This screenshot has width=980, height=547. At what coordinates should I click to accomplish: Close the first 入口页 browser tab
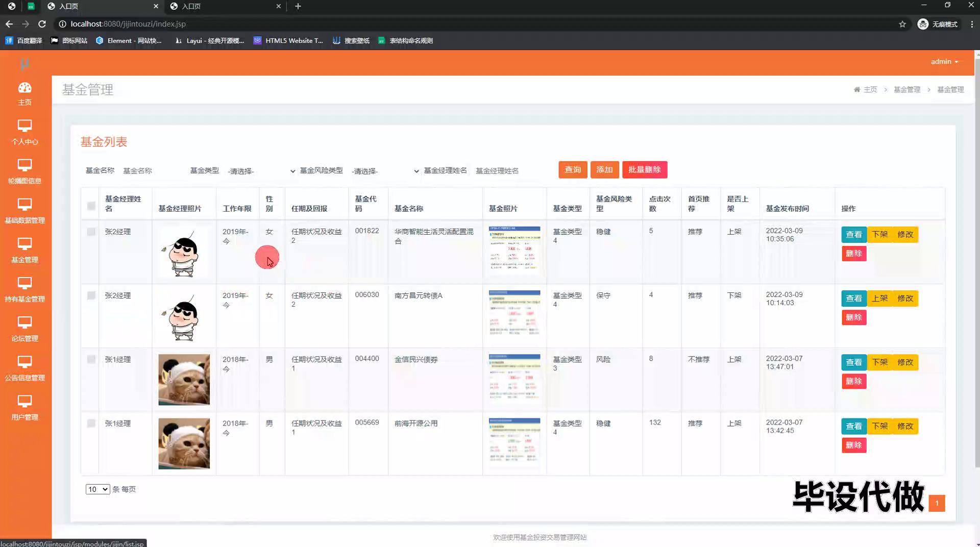[156, 6]
